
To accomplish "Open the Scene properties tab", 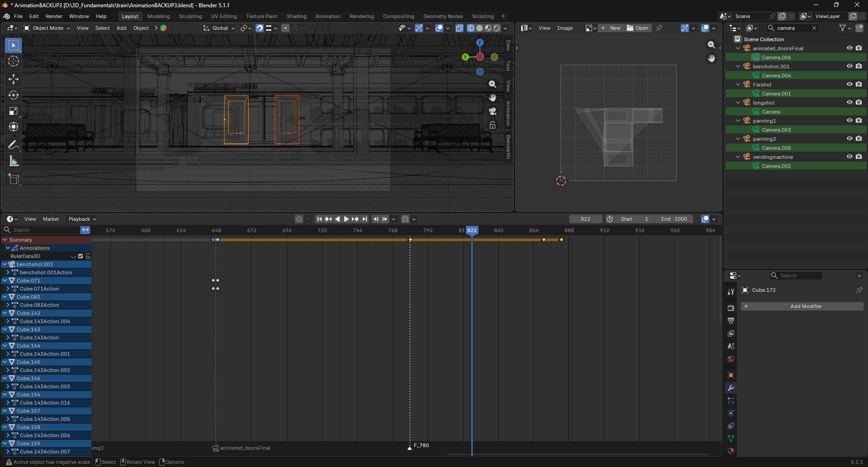I will tap(731, 346).
